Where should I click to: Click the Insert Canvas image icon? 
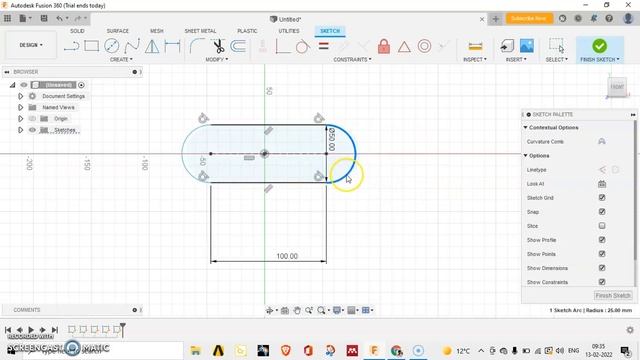527,46
